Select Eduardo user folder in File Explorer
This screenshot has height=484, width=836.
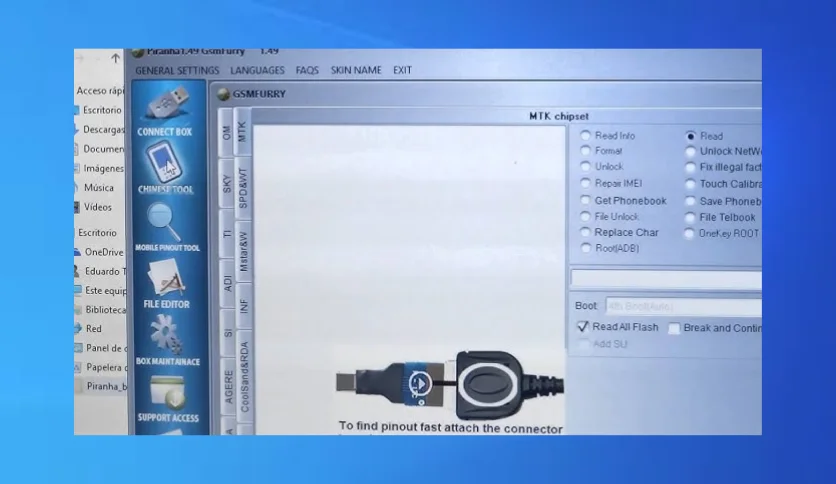[104, 271]
